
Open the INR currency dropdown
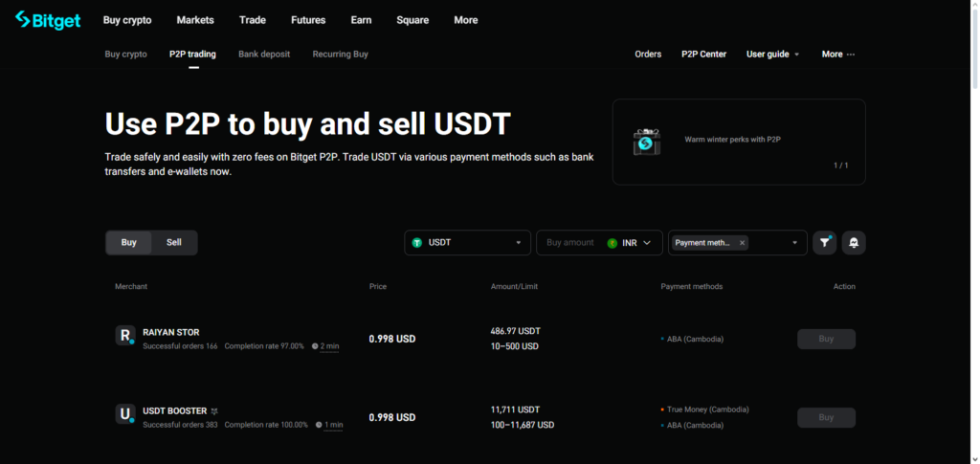(x=630, y=243)
